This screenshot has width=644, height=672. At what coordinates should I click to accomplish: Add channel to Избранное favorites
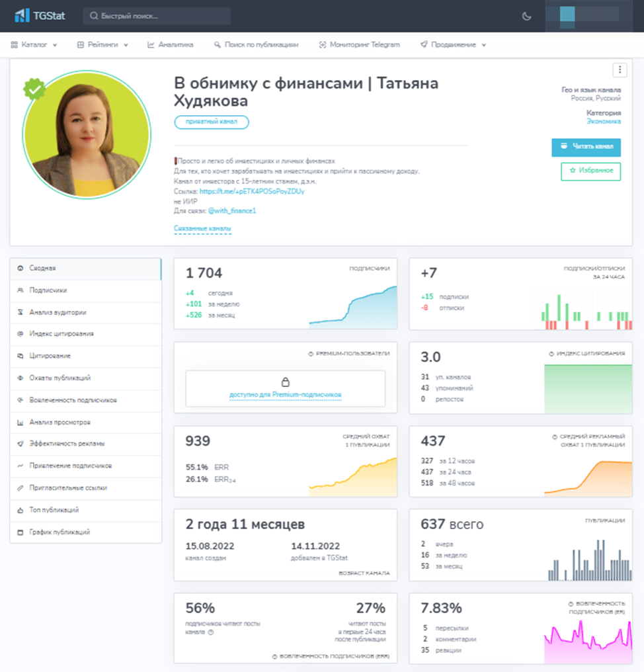(590, 171)
